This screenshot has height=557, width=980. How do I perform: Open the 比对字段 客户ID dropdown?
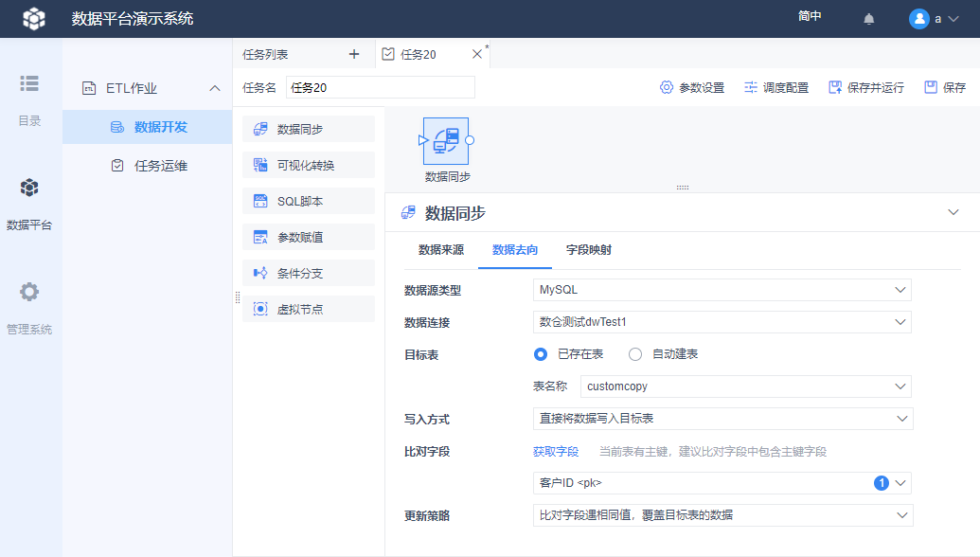click(722, 483)
